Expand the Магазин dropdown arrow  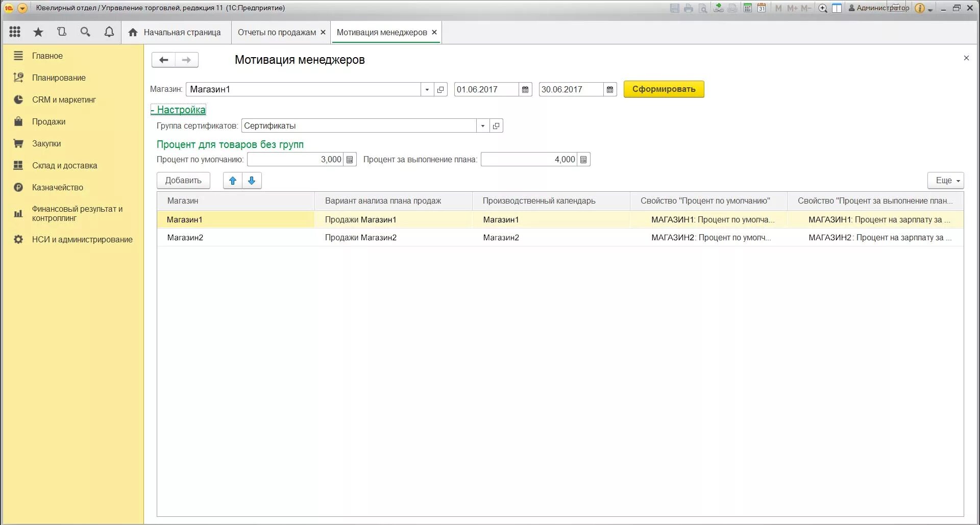[x=427, y=89]
